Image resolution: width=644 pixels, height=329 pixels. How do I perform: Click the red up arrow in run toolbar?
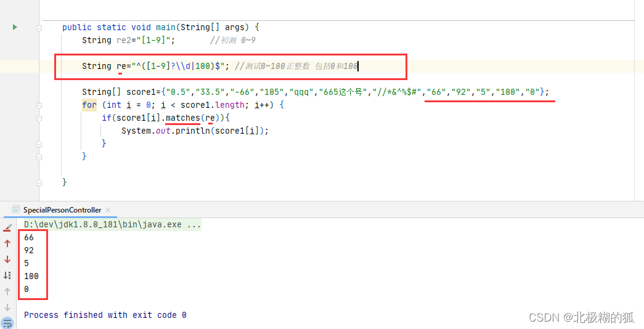tap(7, 243)
